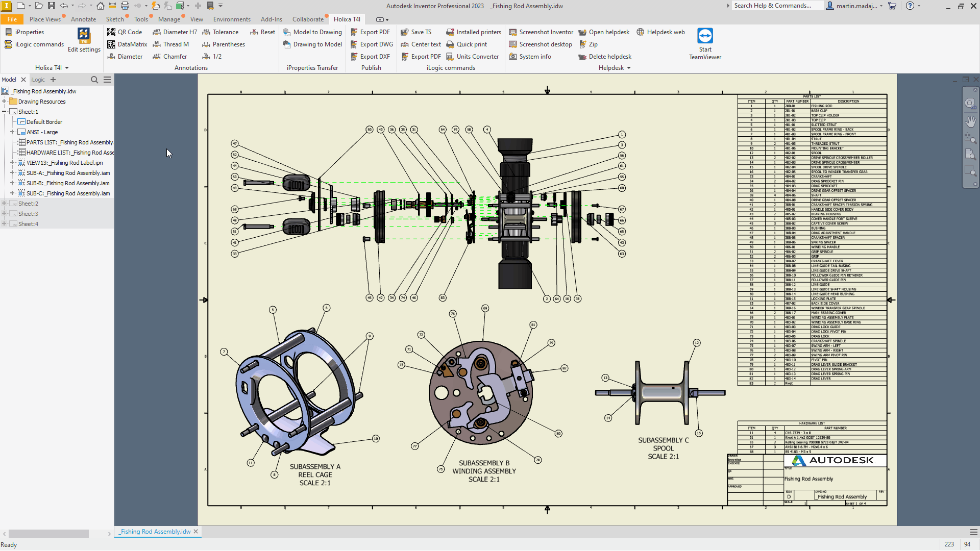980x551 pixels.
Task: Open Edit settings in Holixa panel
Action: point(84,40)
